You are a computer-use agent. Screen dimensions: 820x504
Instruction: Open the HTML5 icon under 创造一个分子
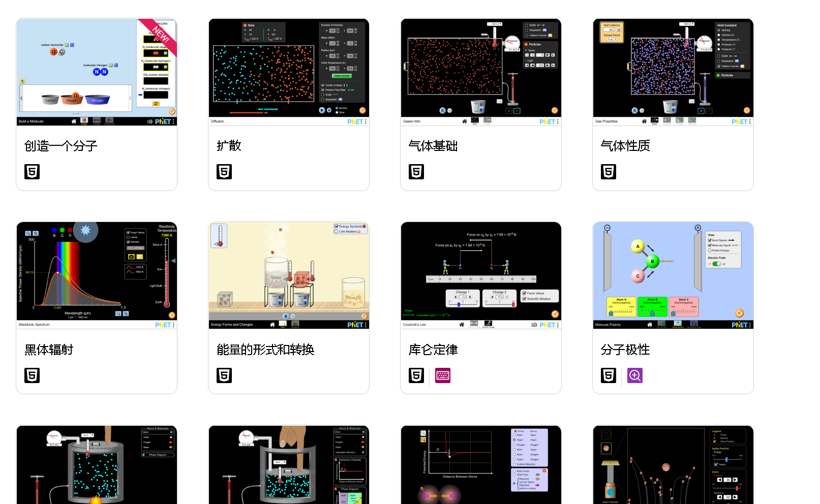click(x=32, y=172)
